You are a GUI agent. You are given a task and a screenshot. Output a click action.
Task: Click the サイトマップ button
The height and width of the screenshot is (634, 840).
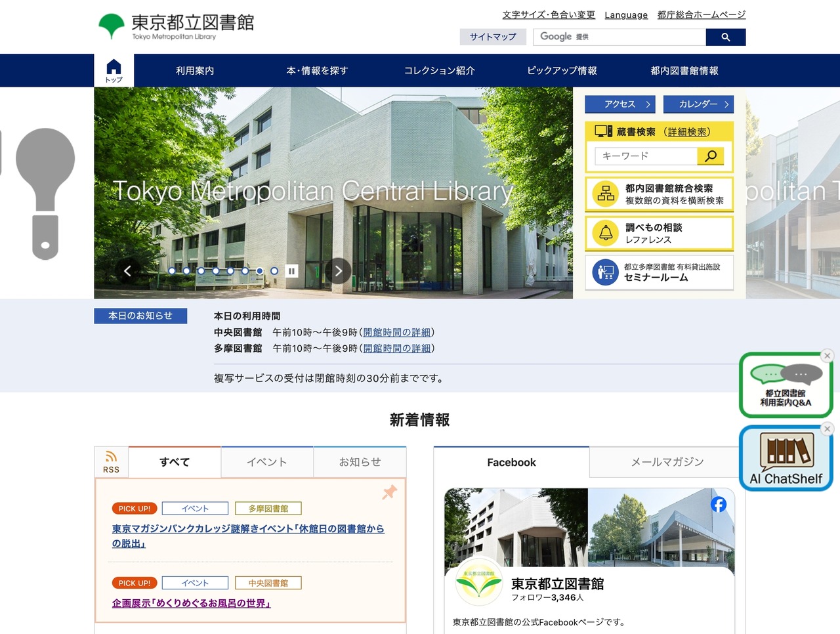[493, 37]
